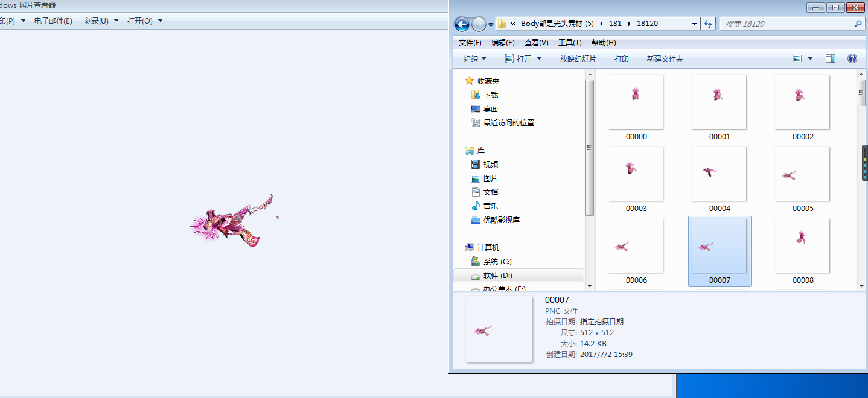868x398 pixels.
Task: Click the 181 folder in address path
Action: 615,24
